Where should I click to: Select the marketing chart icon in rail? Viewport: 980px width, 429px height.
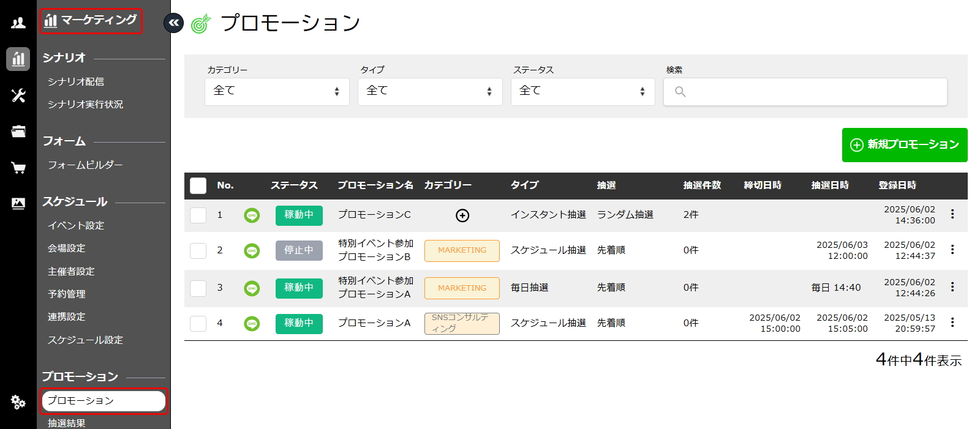tap(18, 59)
